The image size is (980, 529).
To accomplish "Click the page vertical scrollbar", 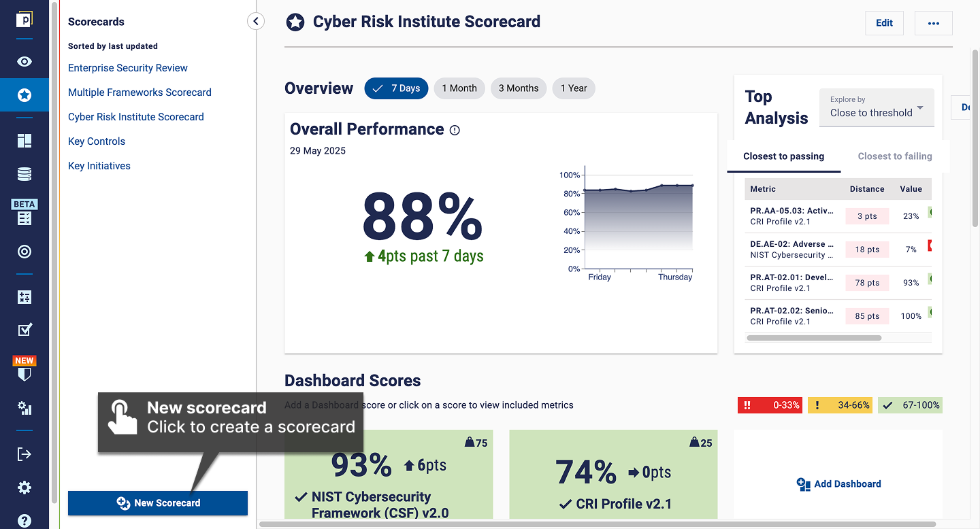I will (975, 139).
